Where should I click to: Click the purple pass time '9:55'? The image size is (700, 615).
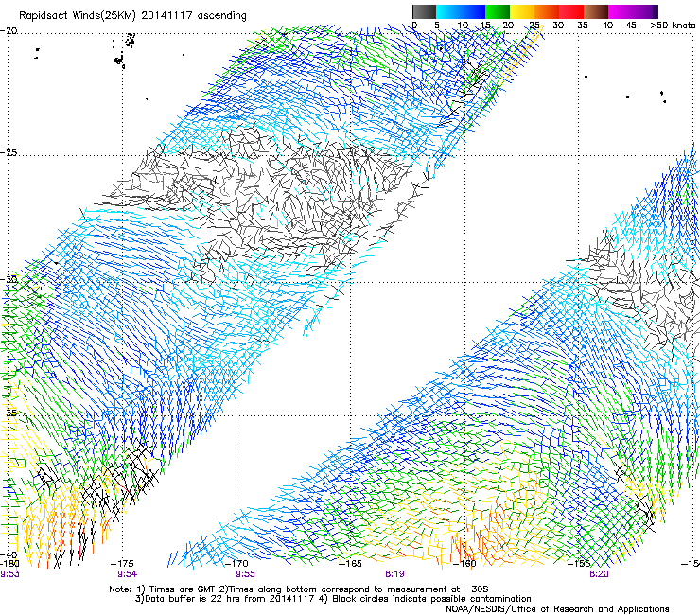246,574
